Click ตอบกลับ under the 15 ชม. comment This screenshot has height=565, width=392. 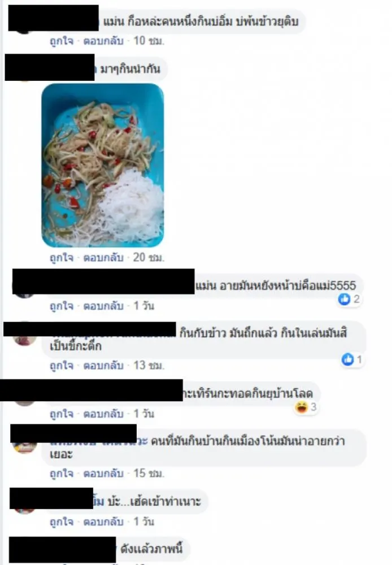coord(103,473)
